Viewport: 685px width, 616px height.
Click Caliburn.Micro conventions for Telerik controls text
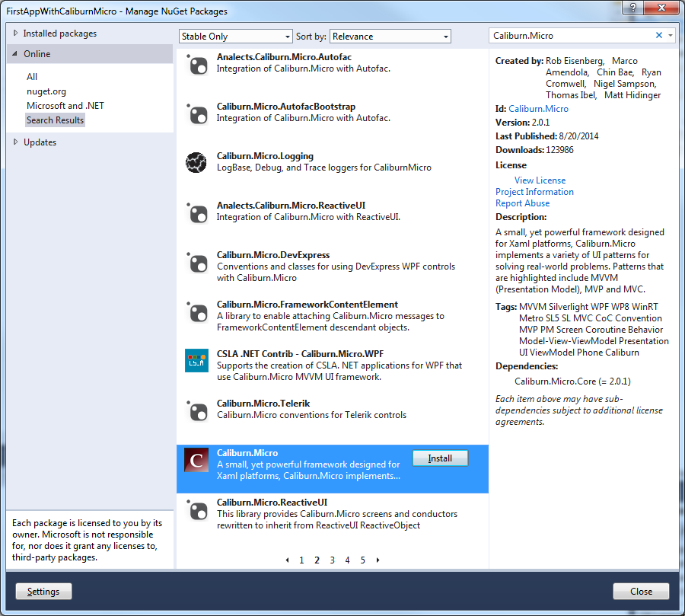click(311, 414)
